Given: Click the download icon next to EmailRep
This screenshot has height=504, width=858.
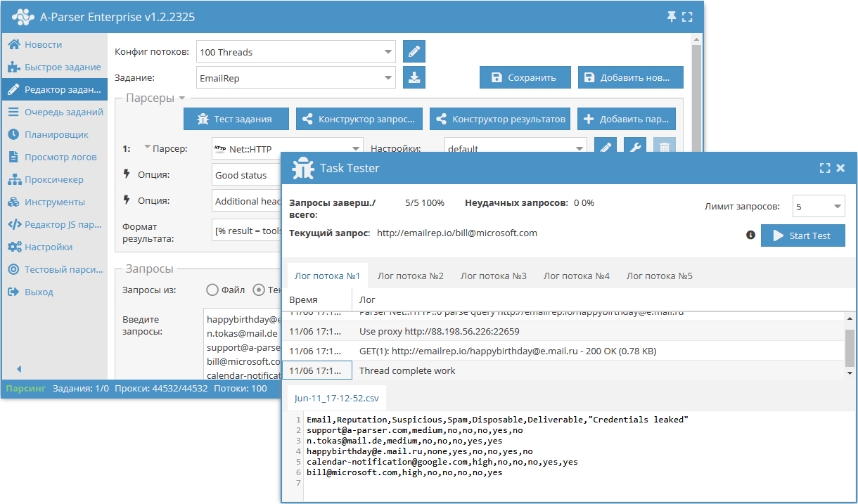Looking at the screenshot, I should 414,77.
